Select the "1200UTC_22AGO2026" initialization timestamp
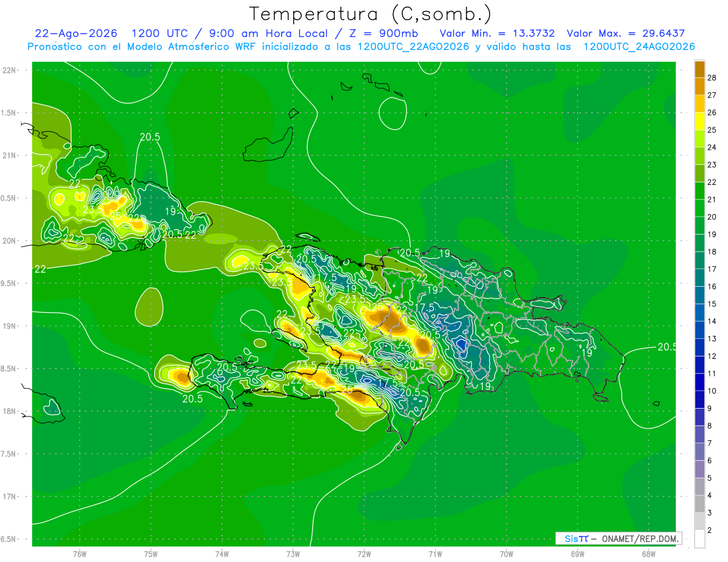 pyautogui.click(x=413, y=47)
